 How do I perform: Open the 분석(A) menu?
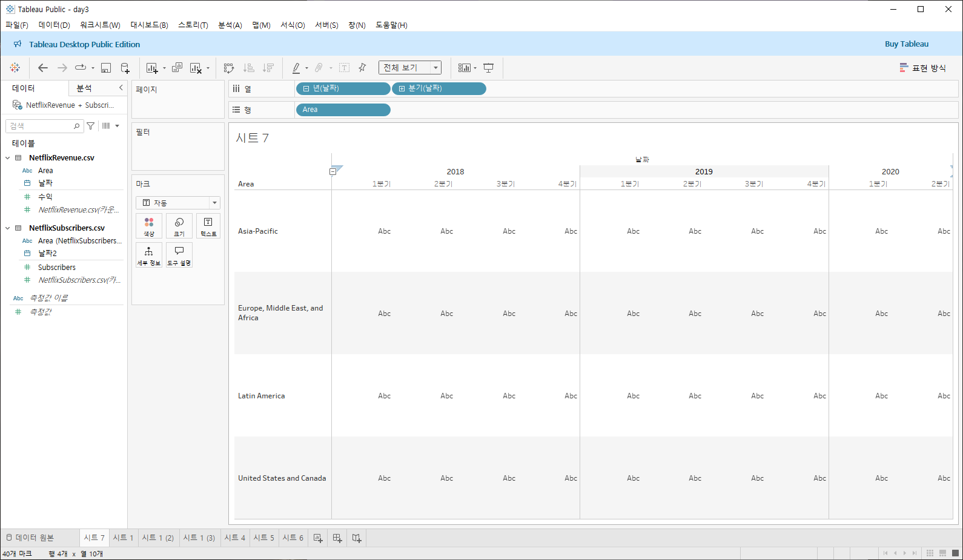[230, 25]
